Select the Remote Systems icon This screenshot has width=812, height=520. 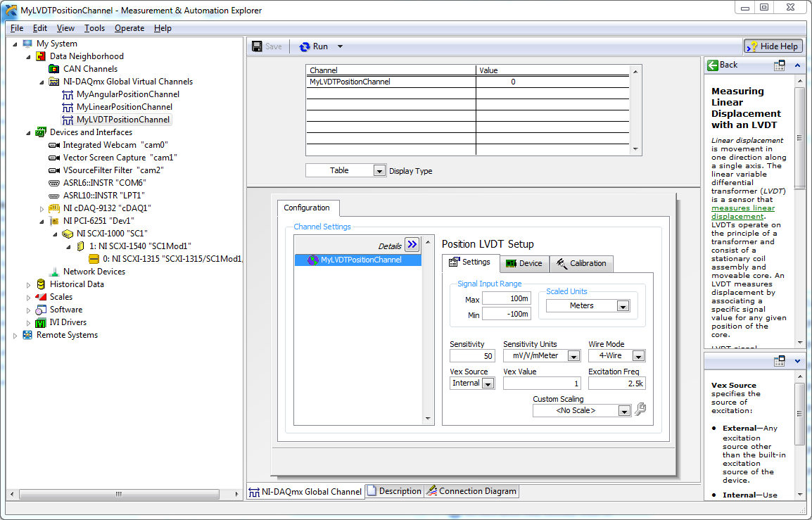[27, 335]
